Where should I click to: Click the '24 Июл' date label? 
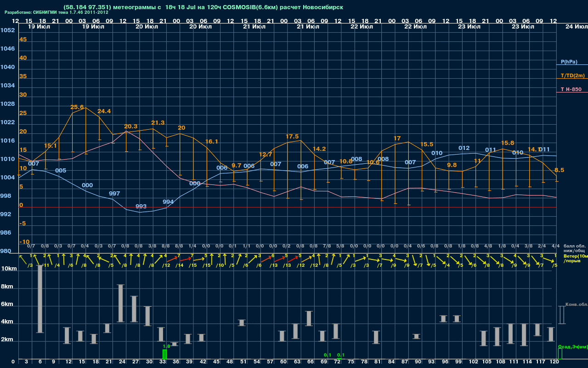coord(576,27)
